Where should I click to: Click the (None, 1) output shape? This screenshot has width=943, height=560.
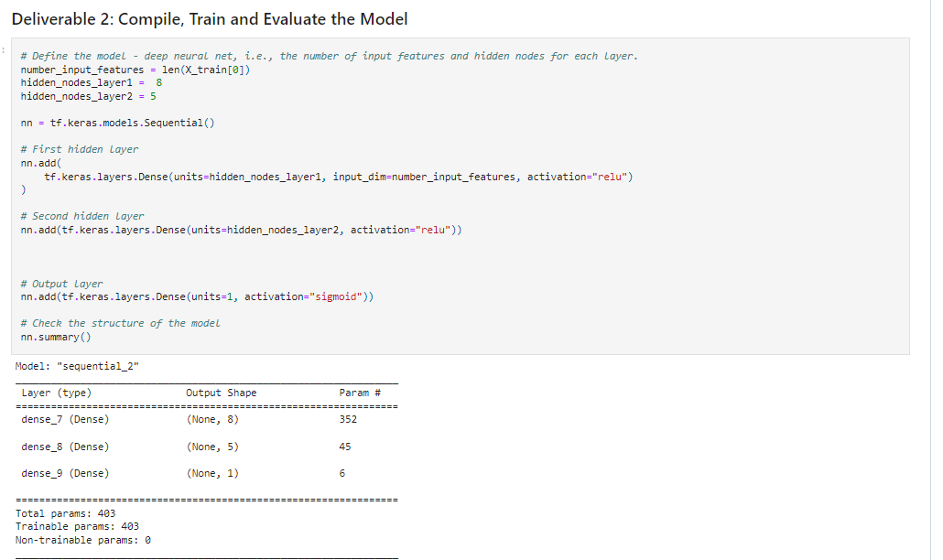coord(212,473)
